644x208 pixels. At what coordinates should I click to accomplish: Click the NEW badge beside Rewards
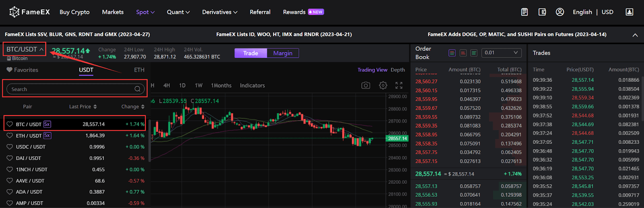click(x=316, y=12)
